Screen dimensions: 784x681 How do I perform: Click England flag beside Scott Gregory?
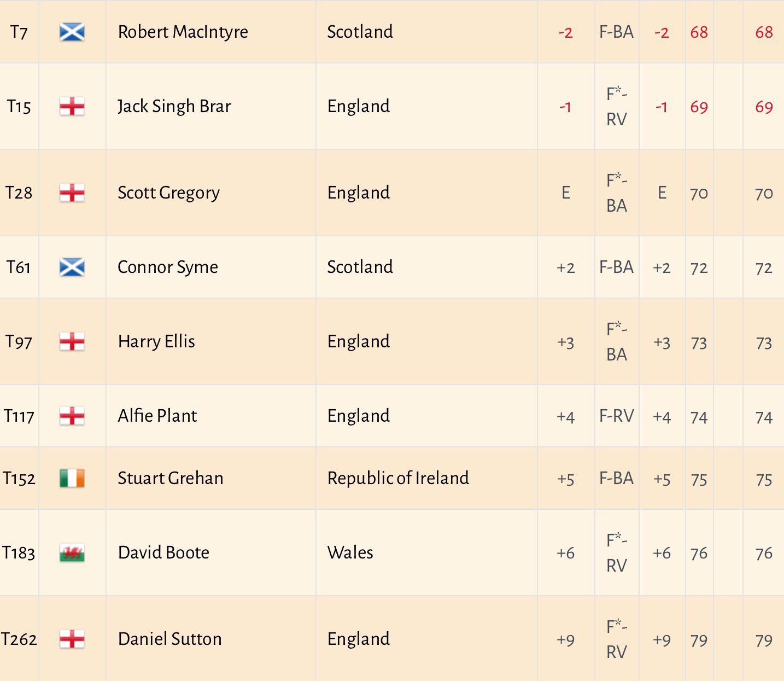coord(72,193)
